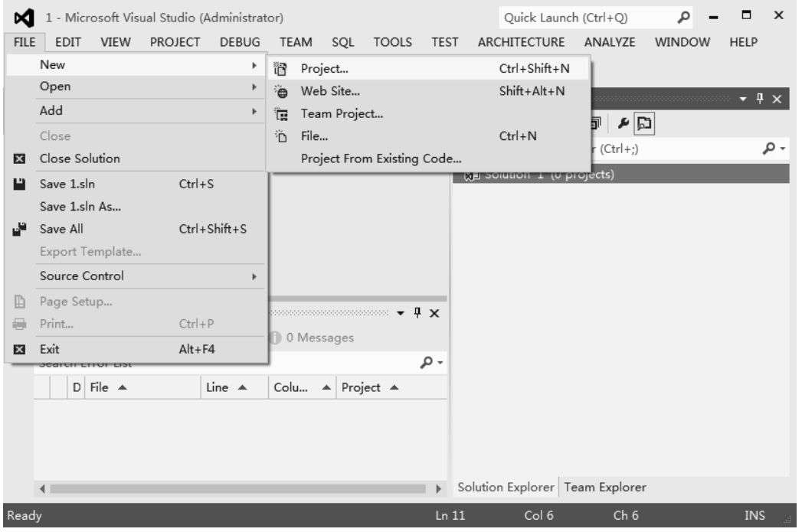The image size is (802, 532).
Task: Open Solution Explorer window position dropdown
Action: [x=743, y=99]
